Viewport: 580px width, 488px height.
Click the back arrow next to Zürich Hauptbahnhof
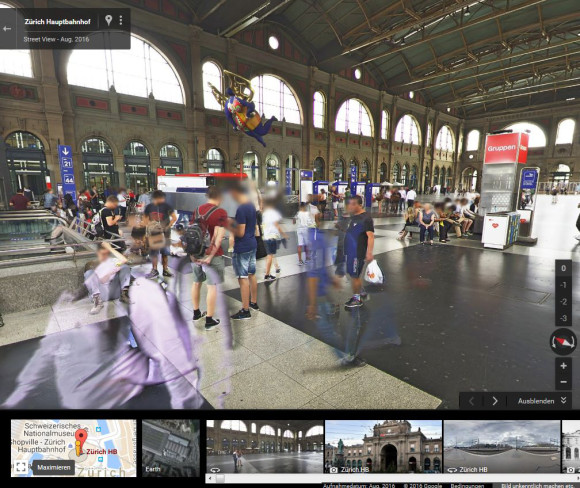point(7,29)
